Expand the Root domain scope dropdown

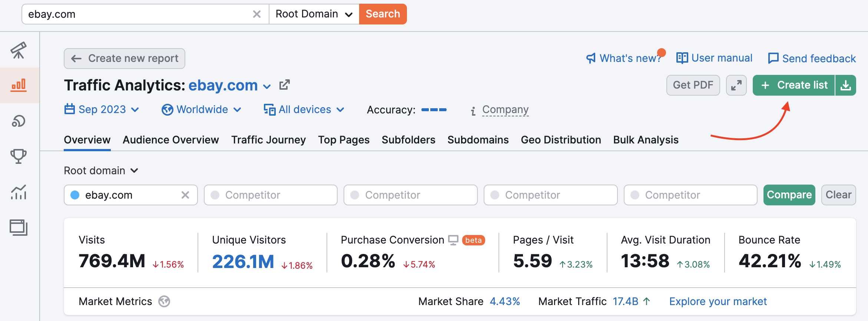pyautogui.click(x=101, y=171)
